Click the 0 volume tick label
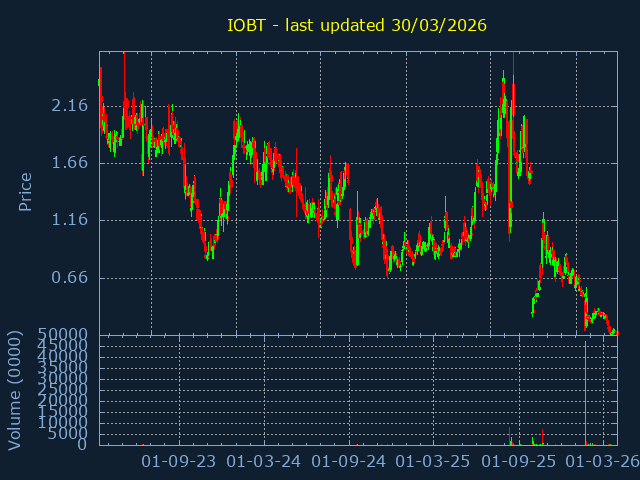Viewport: 640px width, 480px height. click(x=84, y=445)
